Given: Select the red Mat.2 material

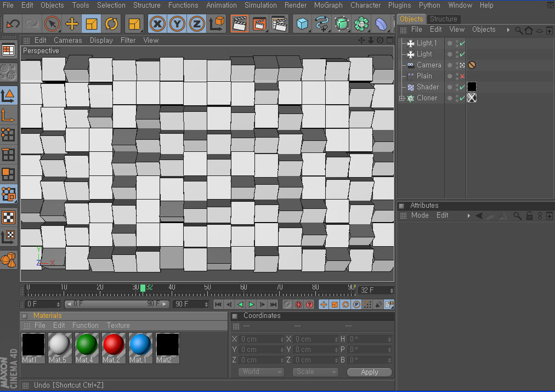Looking at the screenshot, I should pyautogui.click(x=114, y=348).
